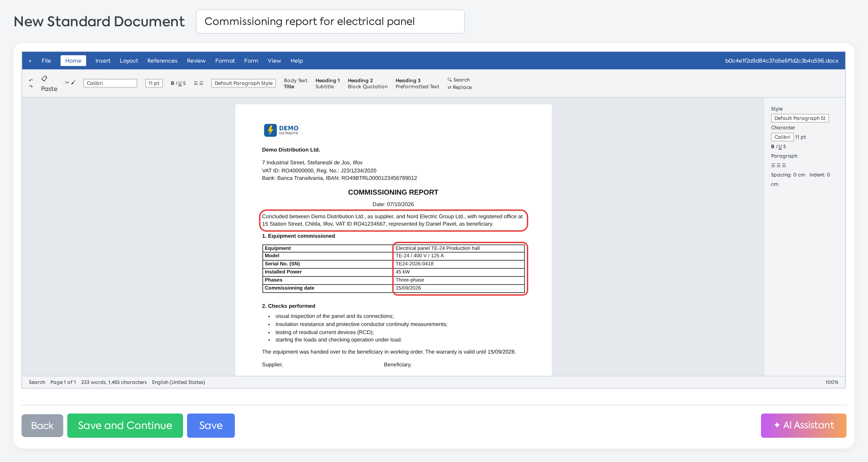Click the document title input field
This screenshot has width=868, height=462.
(330, 22)
